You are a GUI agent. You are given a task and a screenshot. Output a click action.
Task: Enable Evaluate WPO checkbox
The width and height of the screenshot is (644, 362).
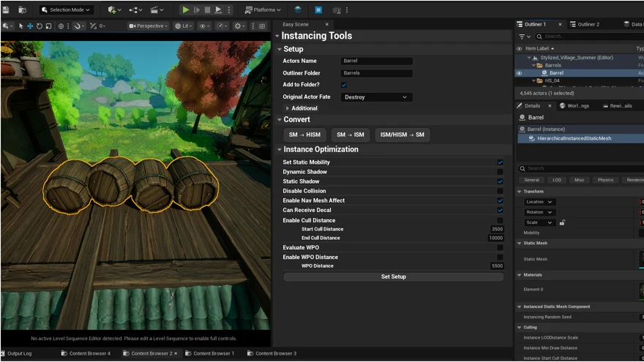500,247
